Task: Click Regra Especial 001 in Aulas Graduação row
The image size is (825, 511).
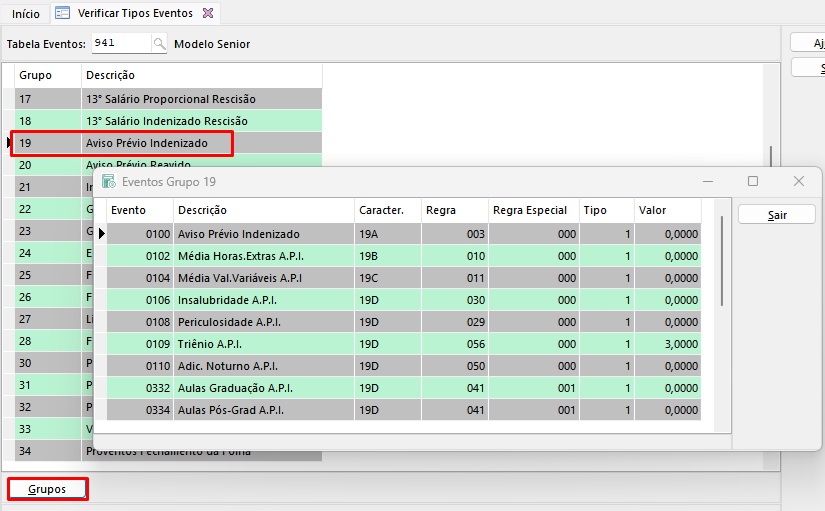Action: (534, 388)
